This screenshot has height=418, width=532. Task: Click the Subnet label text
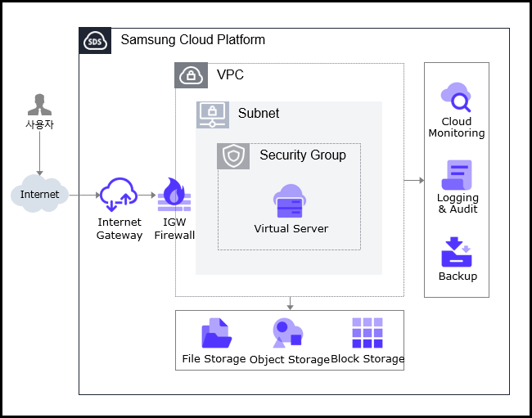click(258, 114)
